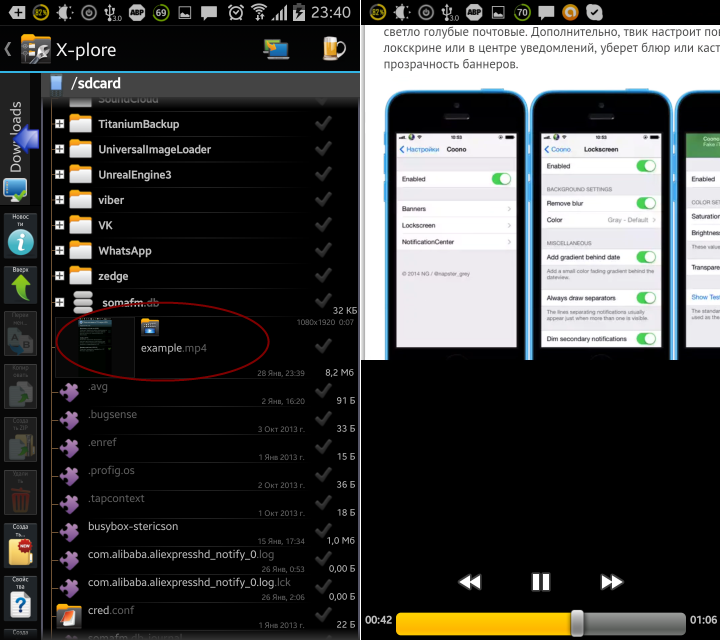
Task: Tap the new folder button with NEW badge
Action: (x=21, y=545)
